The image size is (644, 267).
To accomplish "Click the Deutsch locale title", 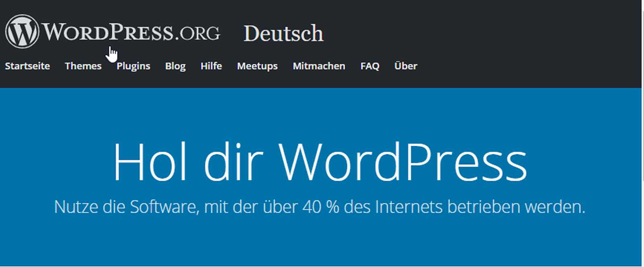I will pyautogui.click(x=283, y=33).
